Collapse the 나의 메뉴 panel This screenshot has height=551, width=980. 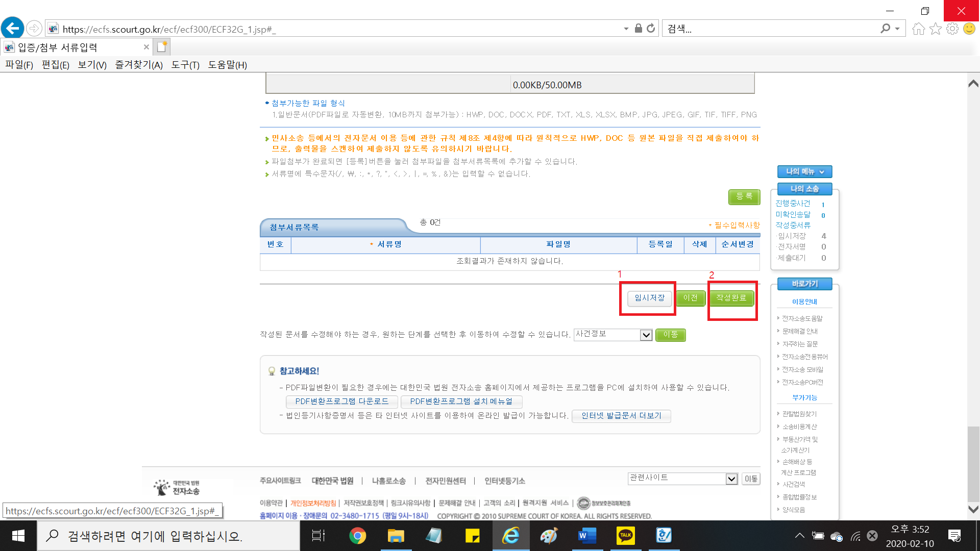click(x=804, y=171)
